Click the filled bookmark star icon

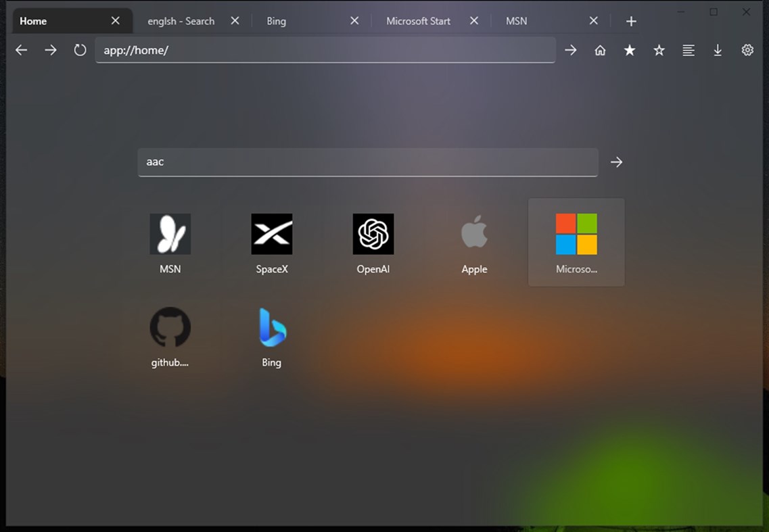(x=630, y=49)
